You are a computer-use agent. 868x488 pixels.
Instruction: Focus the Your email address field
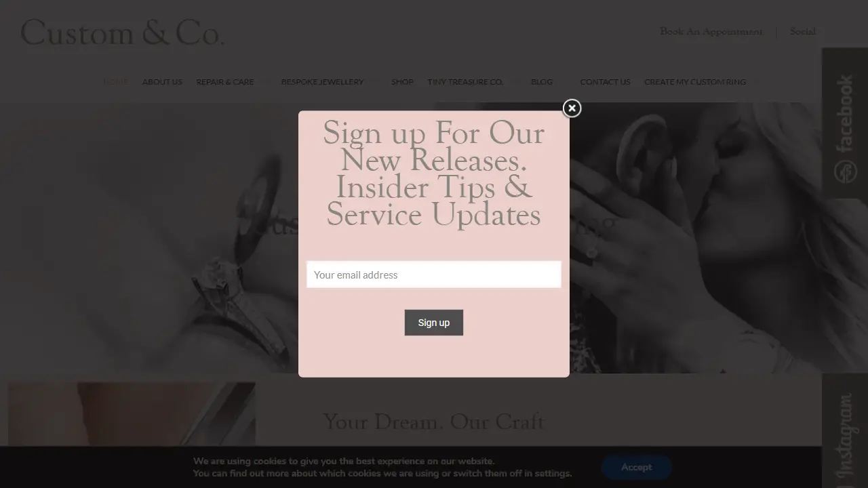[434, 274]
